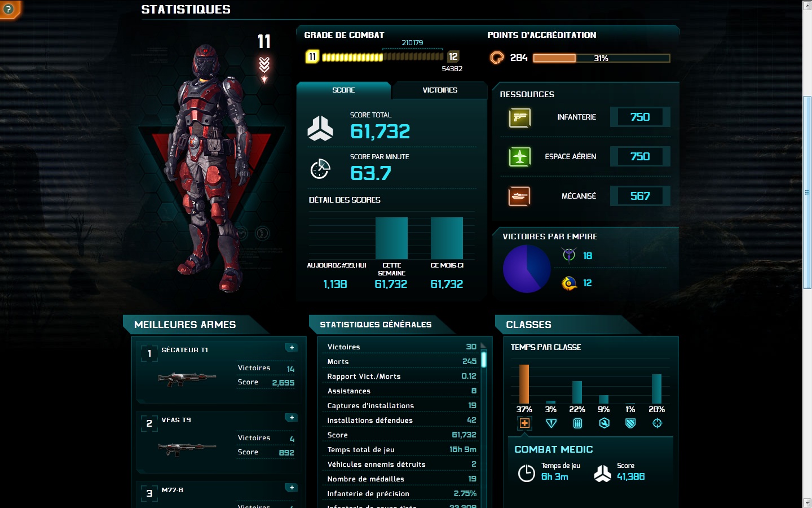Click the page vertical scrollbar thumb
This screenshot has width=812, height=508.
[x=807, y=192]
